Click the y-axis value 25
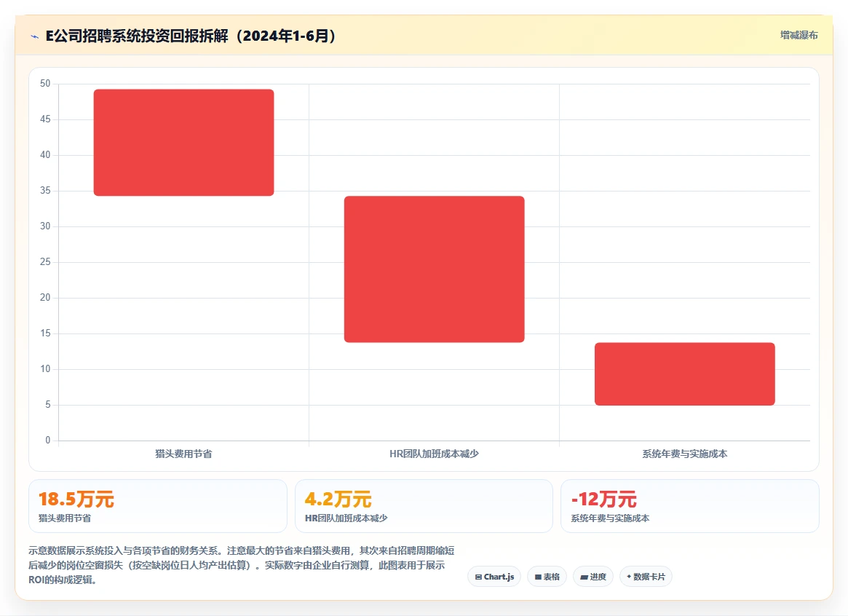The height and width of the screenshot is (616, 848). [45, 261]
